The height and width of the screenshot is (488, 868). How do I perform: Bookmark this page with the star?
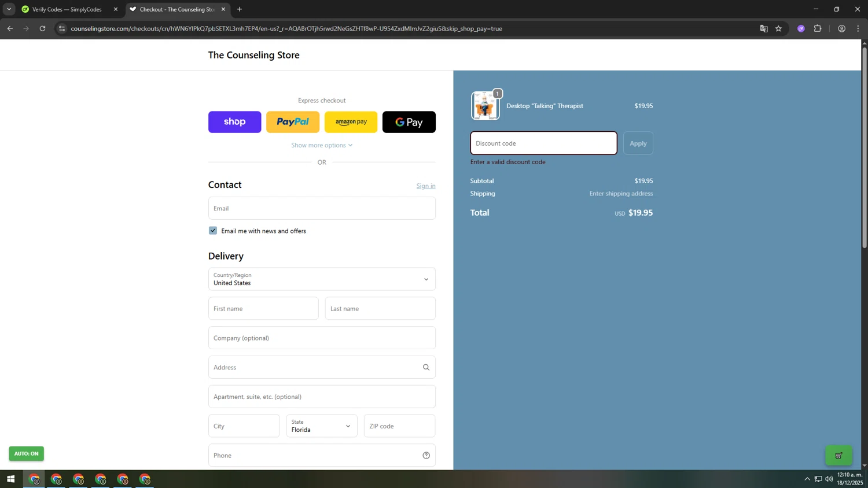[x=779, y=28]
